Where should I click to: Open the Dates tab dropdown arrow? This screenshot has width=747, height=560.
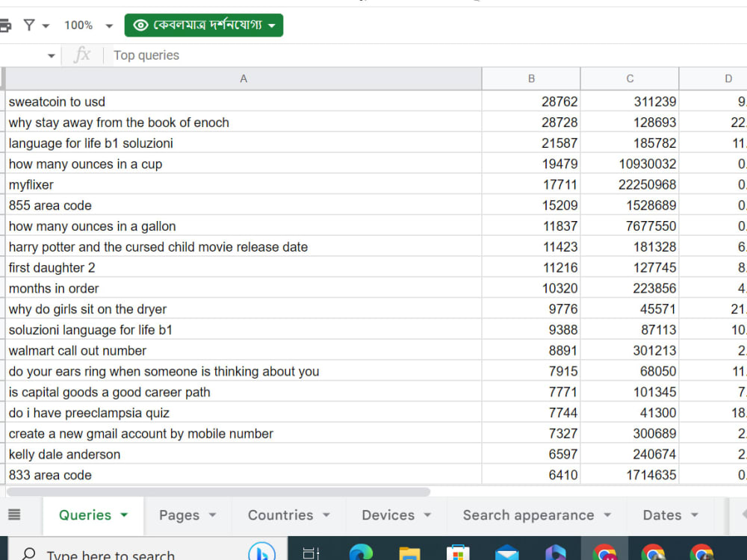695,514
